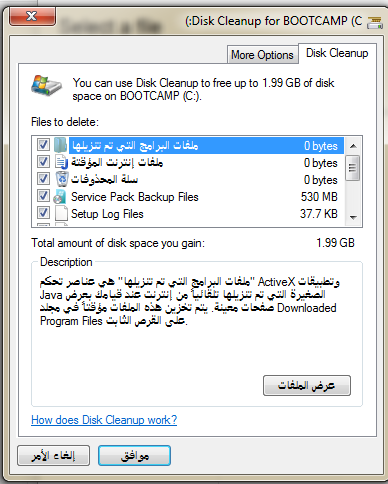The height and width of the screenshot is (484, 388).
Task: Toggle the Recycle Bin entry checkbox
Action: point(43,179)
